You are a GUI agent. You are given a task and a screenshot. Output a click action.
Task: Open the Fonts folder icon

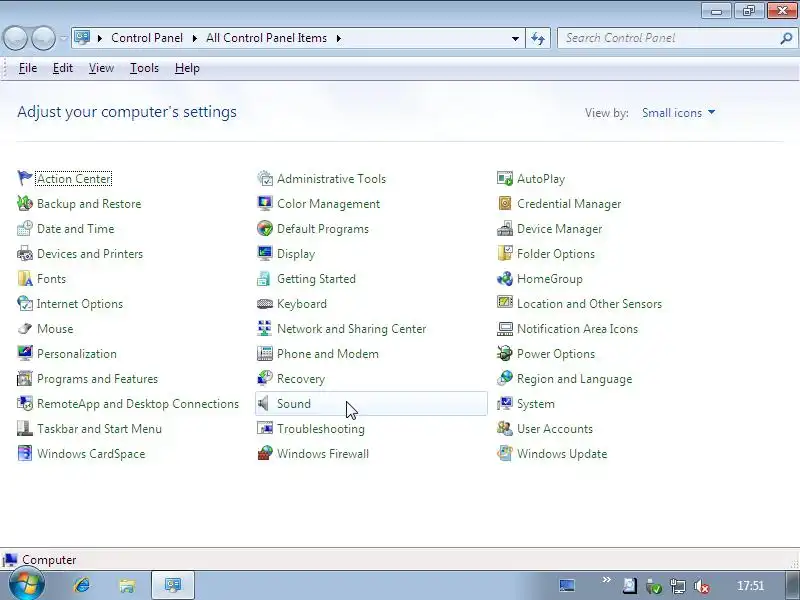[24, 279]
